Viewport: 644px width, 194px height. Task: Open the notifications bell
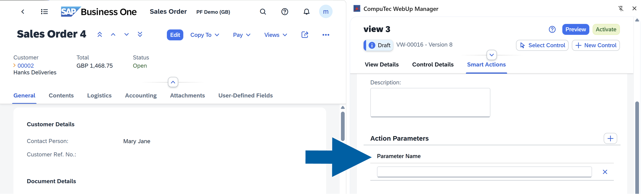coord(306,12)
